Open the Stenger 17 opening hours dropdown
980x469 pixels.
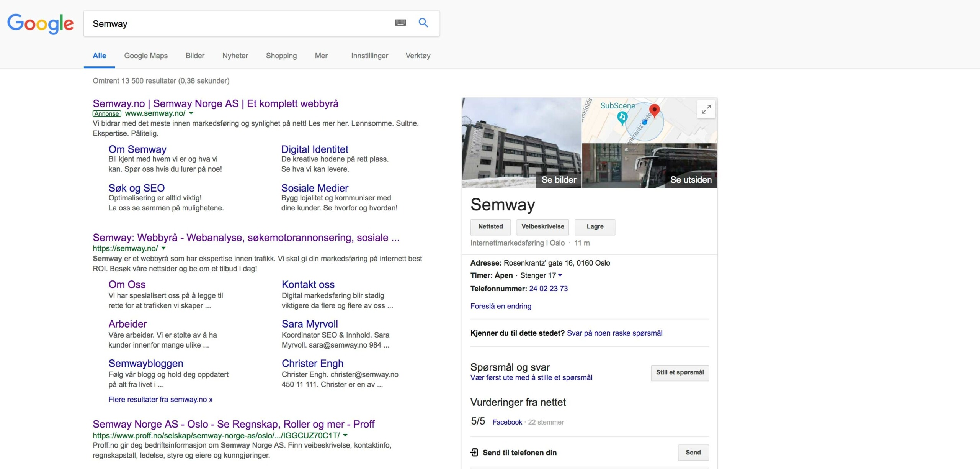560,275
